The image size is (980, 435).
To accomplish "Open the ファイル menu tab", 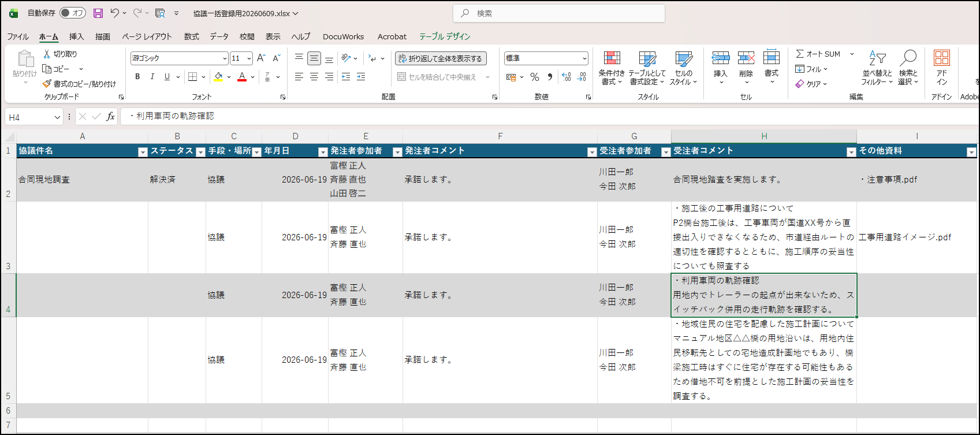I will pos(18,36).
